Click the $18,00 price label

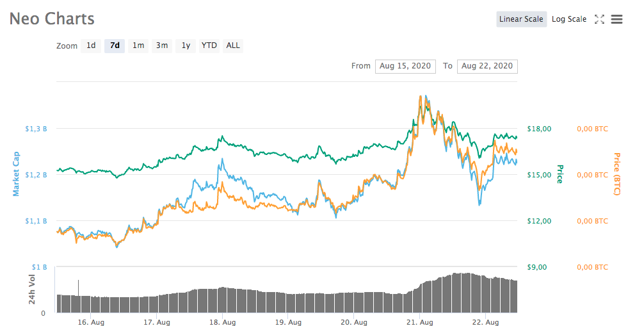(x=539, y=129)
